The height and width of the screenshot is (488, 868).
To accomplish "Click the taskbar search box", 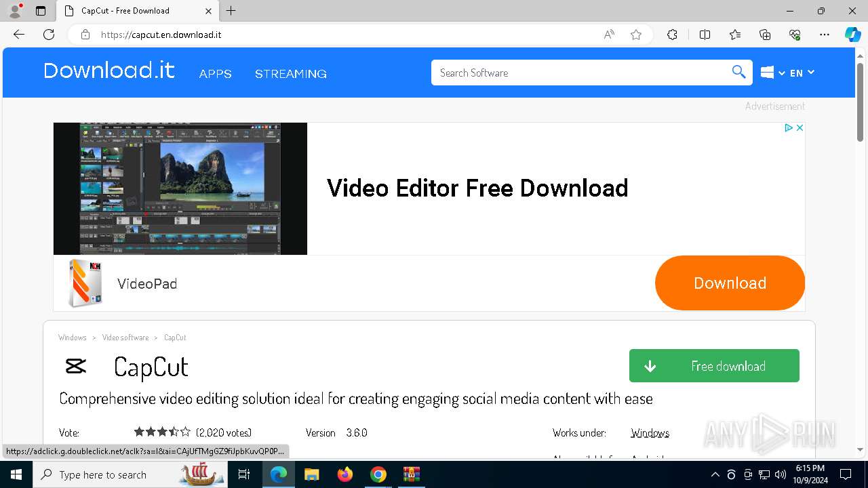I will point(129,474).
